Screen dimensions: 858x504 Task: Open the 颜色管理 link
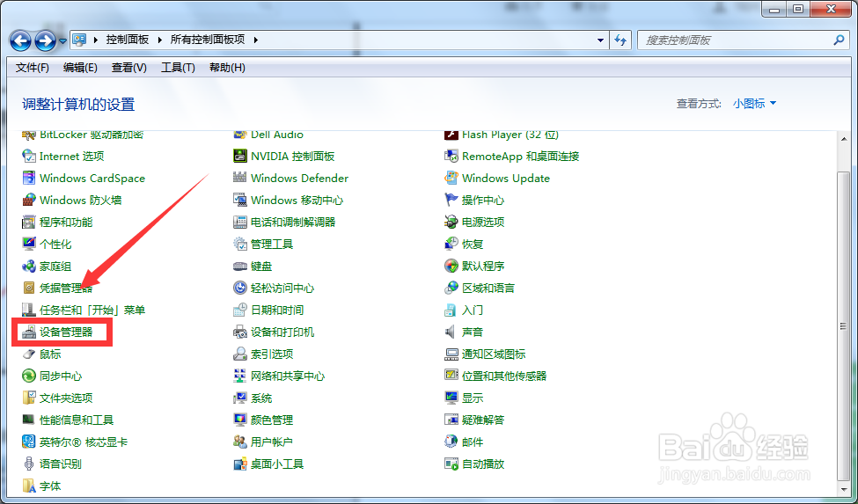pyautogui.click(x=271, y=420)
